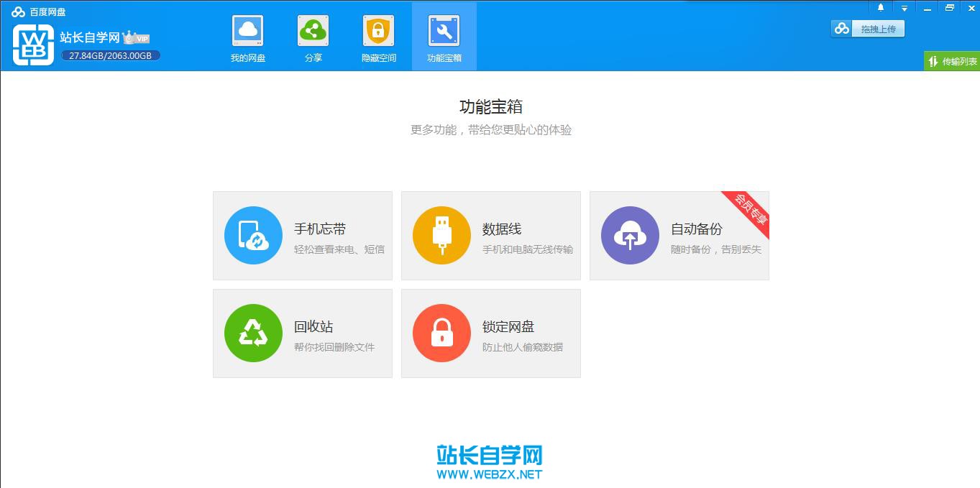
Task: Click the network share icon beside 拖拽上传
Action: 841,29
